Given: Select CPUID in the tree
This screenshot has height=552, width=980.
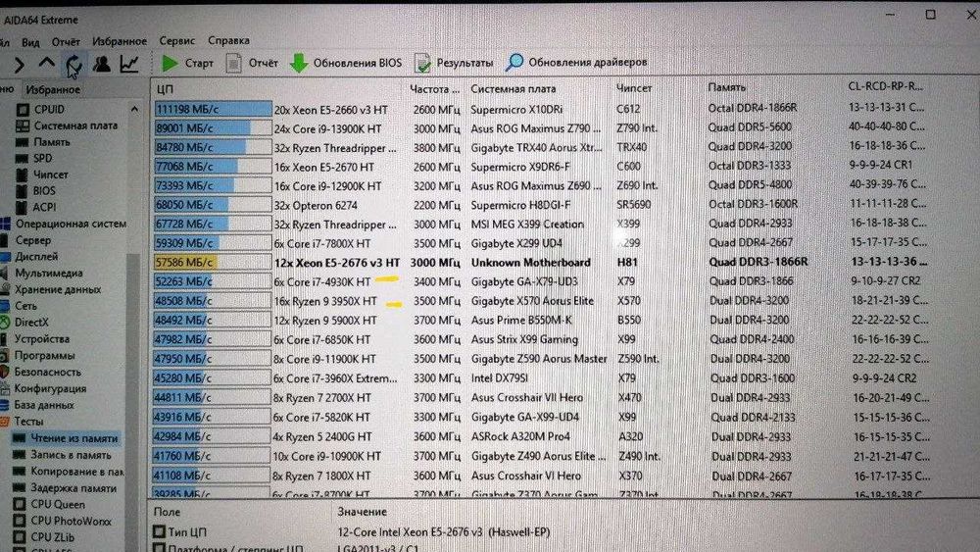Looking at the screenshot, I should coord(41,110).
